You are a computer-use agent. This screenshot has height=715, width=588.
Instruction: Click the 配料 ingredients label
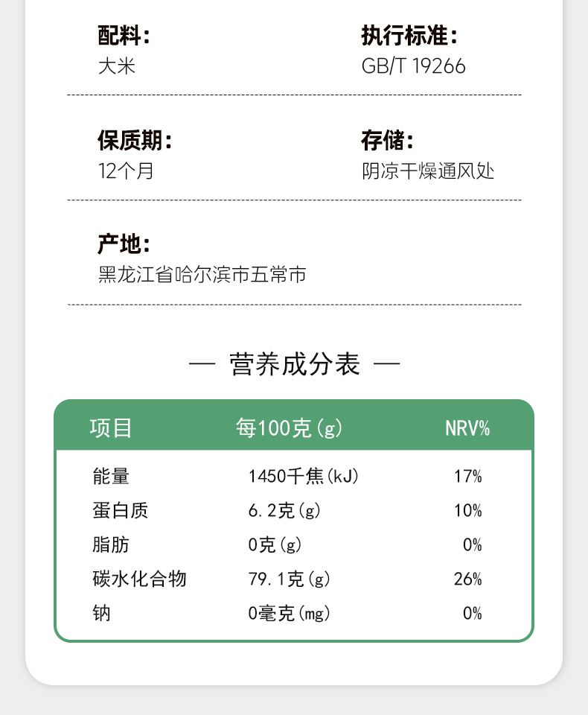coord(124,35)
